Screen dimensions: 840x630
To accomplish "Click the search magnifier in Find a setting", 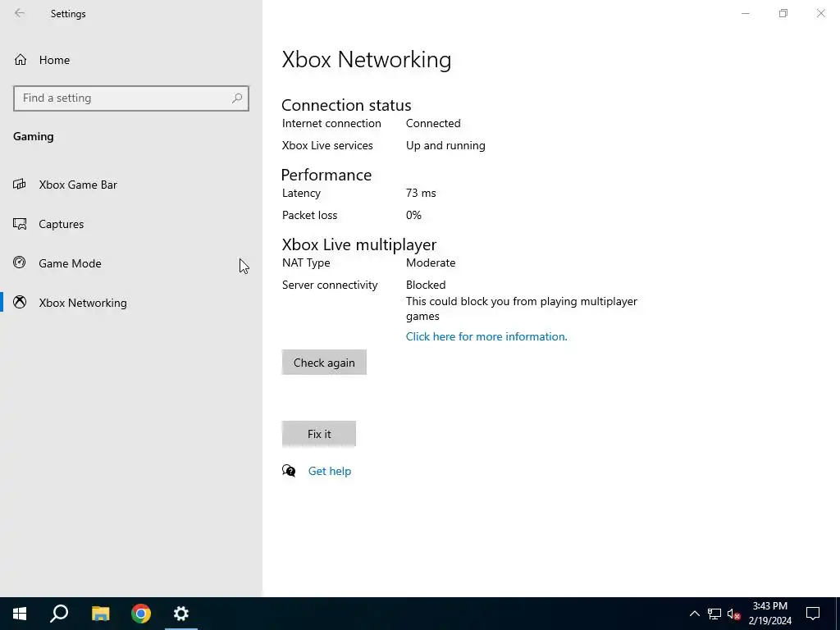I will pyautogui.click(x=237, y=98).
